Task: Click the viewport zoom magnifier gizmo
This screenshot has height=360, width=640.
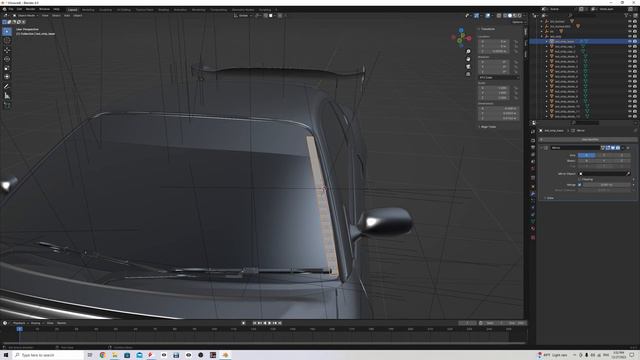Action: pos(468,51)
